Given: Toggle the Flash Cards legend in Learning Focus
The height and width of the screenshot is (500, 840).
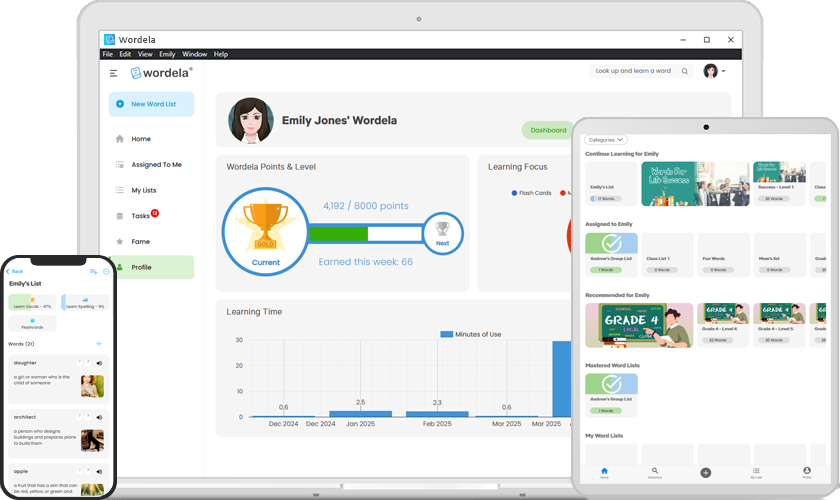Looking at the screenshot, I should click(x=531, y=193).
